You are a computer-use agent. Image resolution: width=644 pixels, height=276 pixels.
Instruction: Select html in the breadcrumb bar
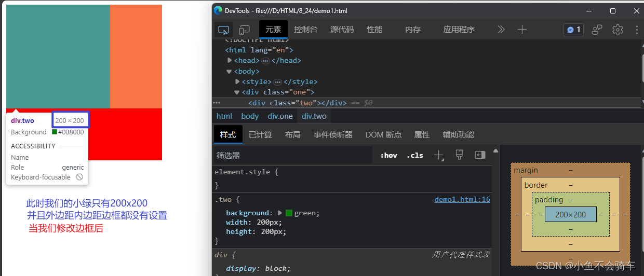tap(224, 116)
